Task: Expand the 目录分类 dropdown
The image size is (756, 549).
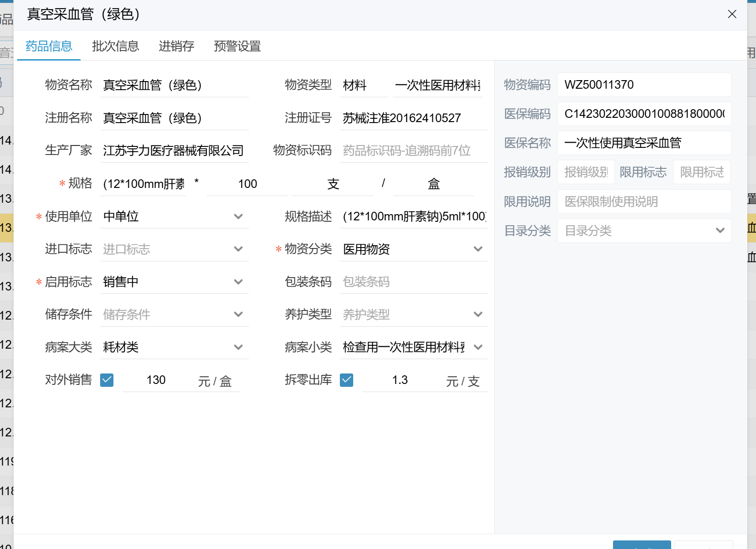Action: pyautogui.click(x=720, y=231)
